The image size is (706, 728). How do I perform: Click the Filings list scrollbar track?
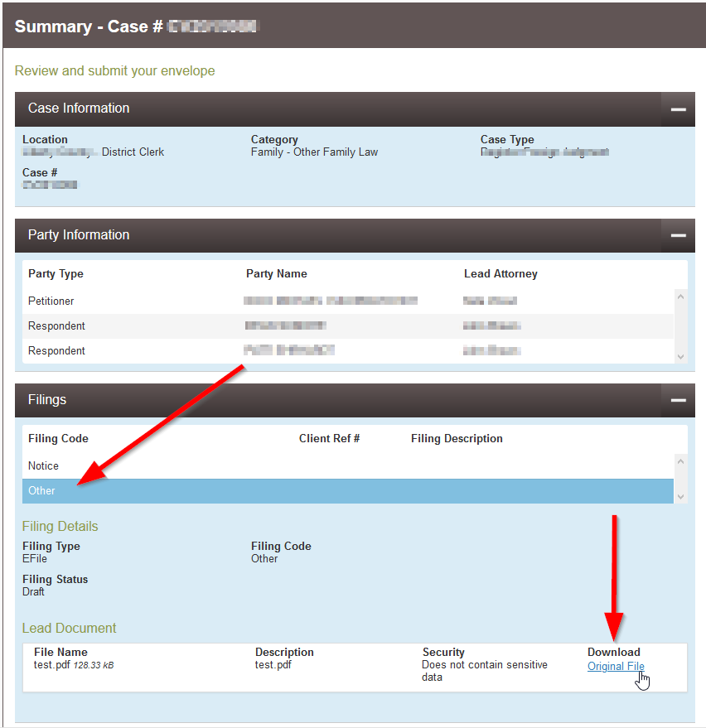(x=681, y=478)
